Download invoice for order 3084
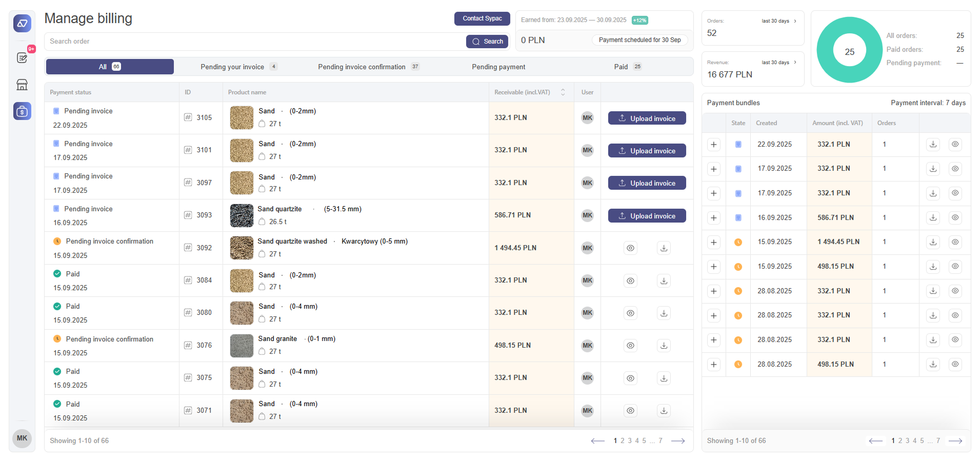This screenshot has width=980, height=462. click(x=664, y=280)
